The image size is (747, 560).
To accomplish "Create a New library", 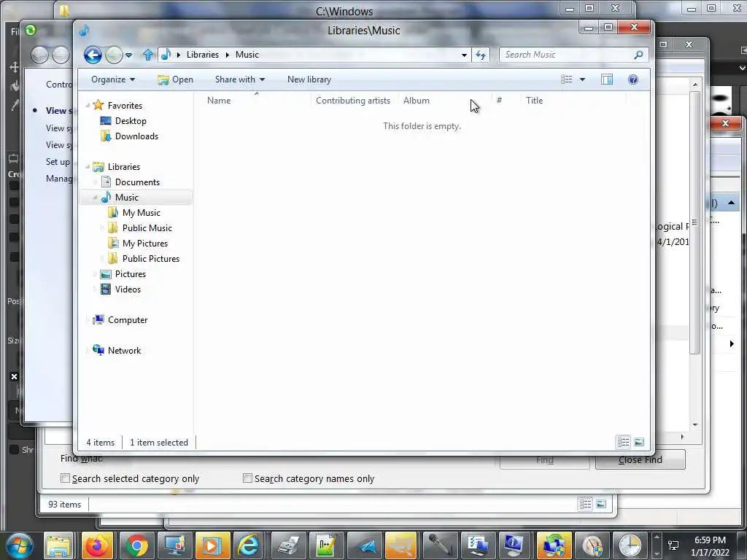I will (x=309, y=79).
